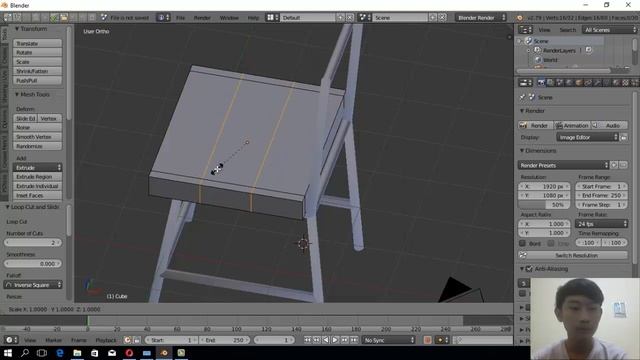Add a new screen layout with plus
This screenshot has height=360, width=640.
pos(340,18)
